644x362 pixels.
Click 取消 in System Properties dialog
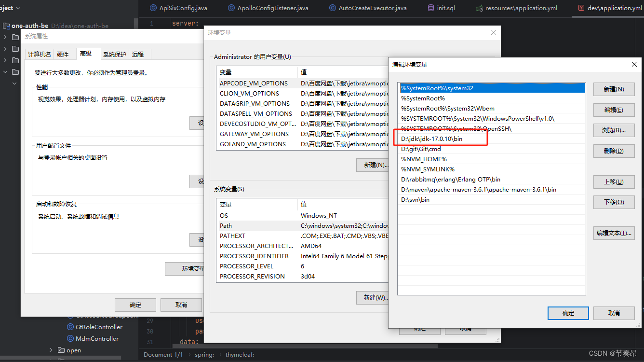coord(181,305)
